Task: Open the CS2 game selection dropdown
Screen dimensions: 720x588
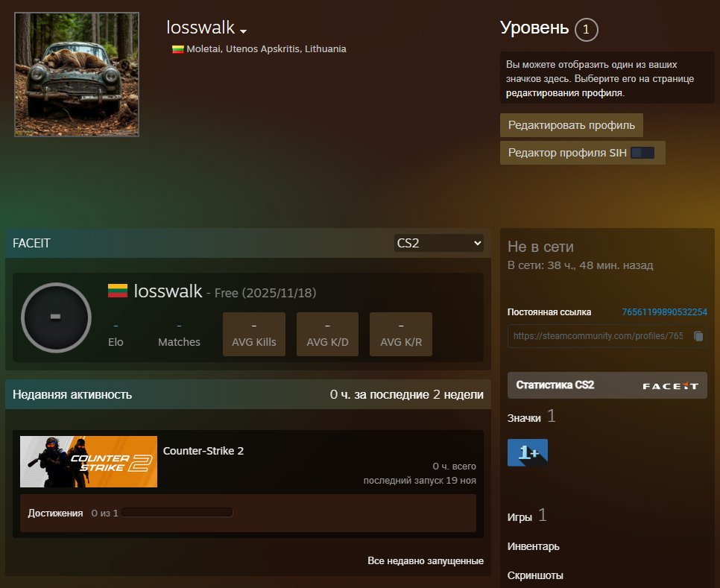Action: coord(438,242)
